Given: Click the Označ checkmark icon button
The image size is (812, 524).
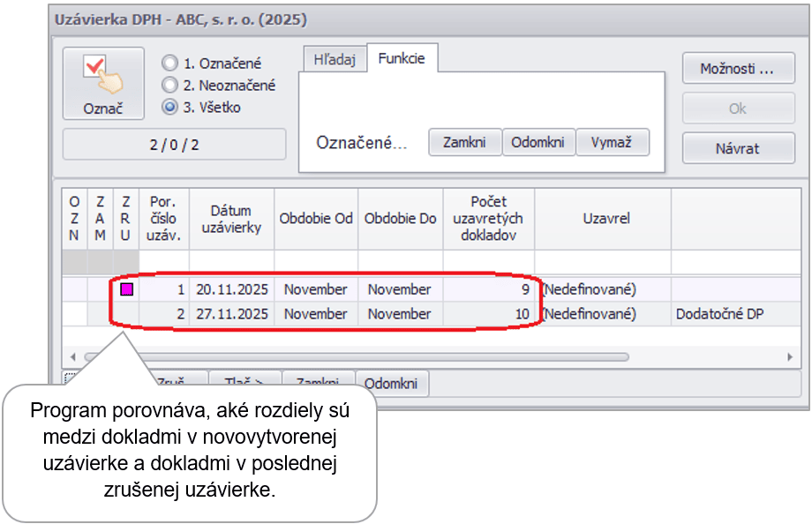Looking at the screenshot, I should point(102,83).
